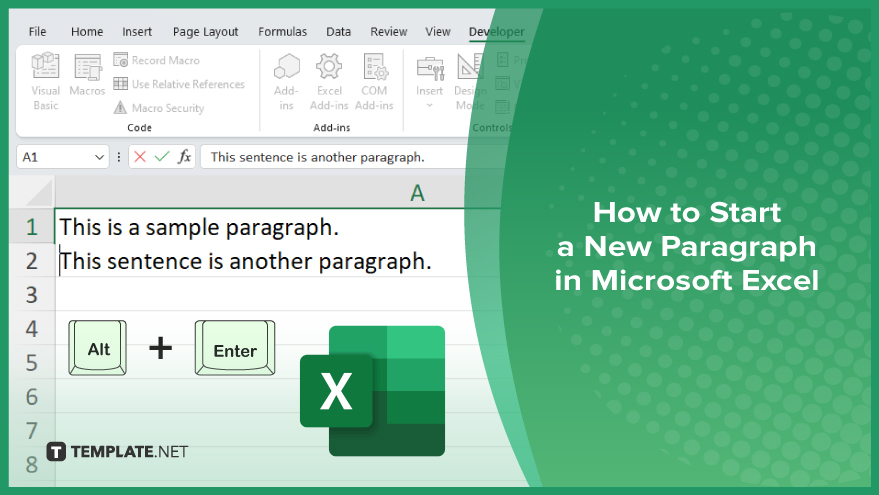Select row 4 header
Viewport: 879px width, 495px height.
[x=32, y=329]
